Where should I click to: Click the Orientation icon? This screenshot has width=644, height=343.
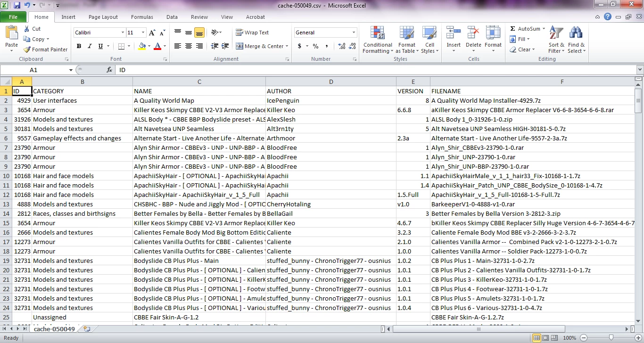215,33
